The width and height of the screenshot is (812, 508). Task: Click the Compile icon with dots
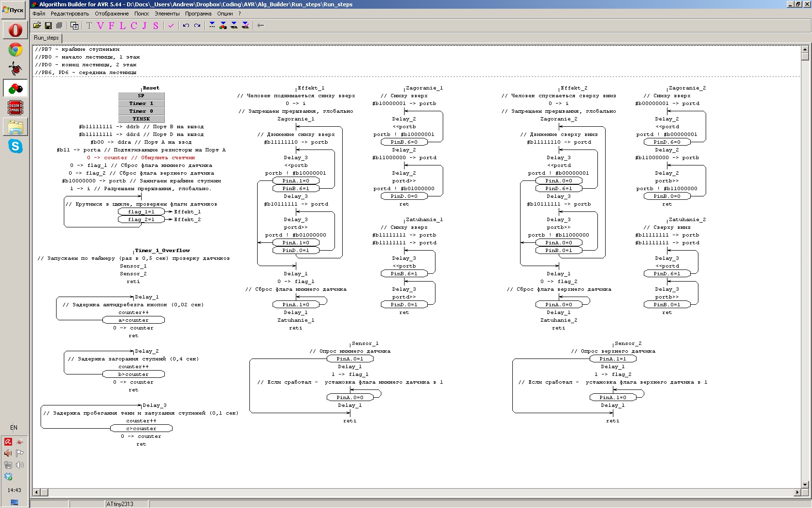212,25
